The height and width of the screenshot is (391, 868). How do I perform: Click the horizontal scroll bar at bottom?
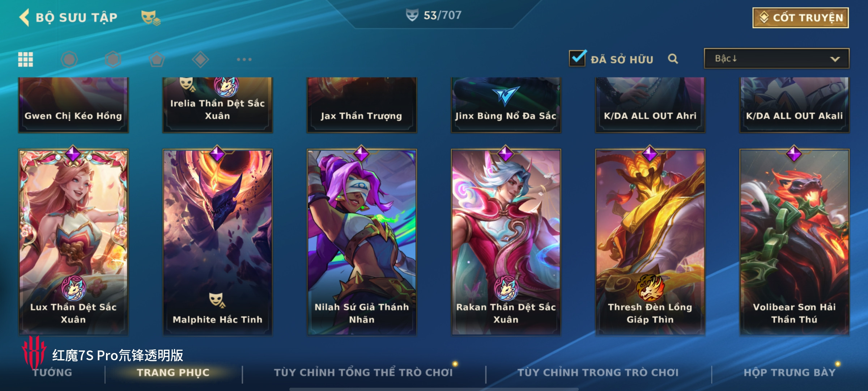(x=434, y=389)
